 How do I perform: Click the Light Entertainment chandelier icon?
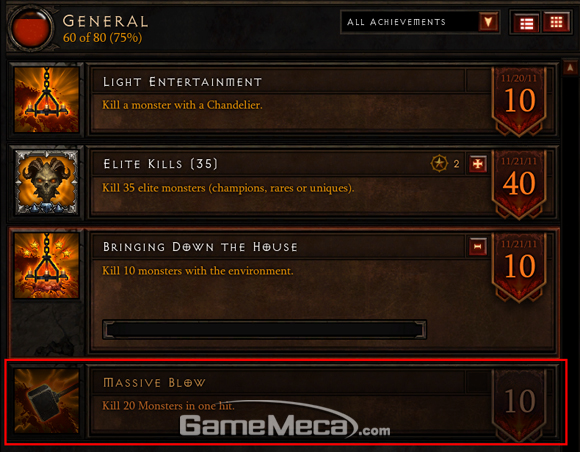[x=47, y=99]
